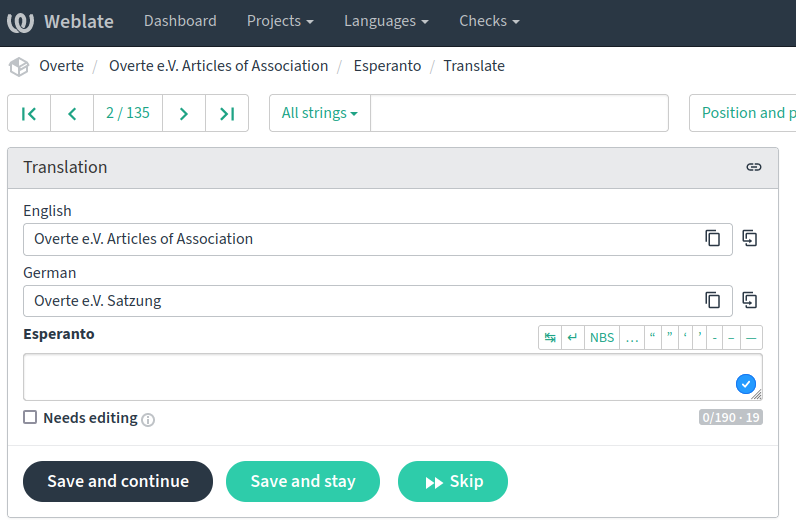Insert NBS non-breaking space
This screenshot has width=796, height=532.
click(602, 338)
